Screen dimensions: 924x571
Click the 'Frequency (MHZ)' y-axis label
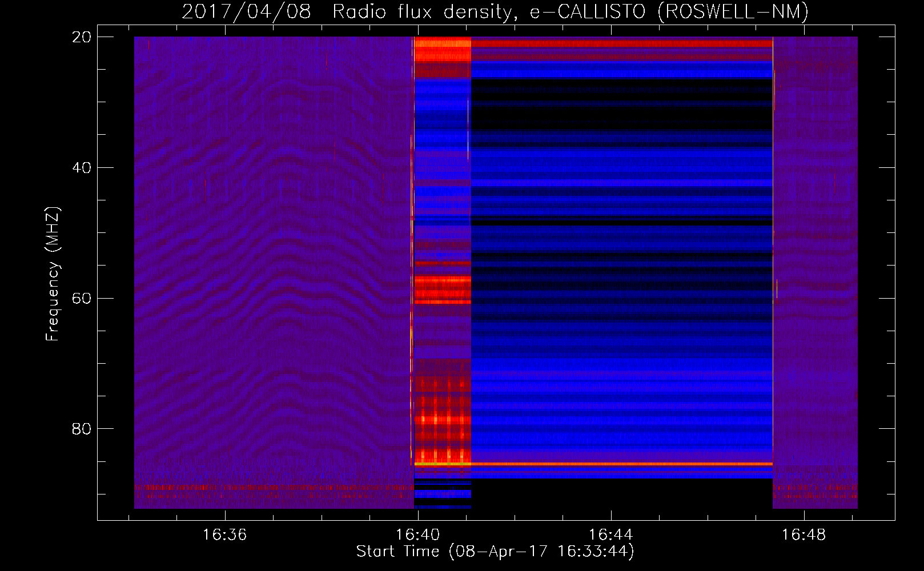pos(53,274)
